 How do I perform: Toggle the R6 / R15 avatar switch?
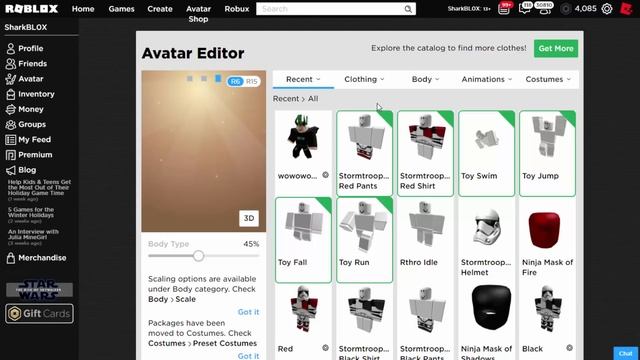244,82
